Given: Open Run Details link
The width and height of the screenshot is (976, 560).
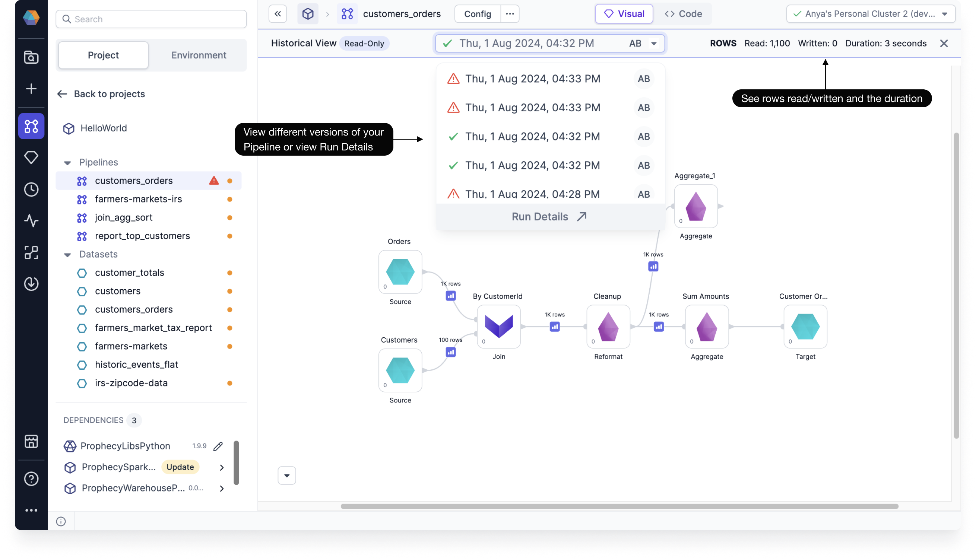Looking at the screenshot, I should tap(549, 216).
